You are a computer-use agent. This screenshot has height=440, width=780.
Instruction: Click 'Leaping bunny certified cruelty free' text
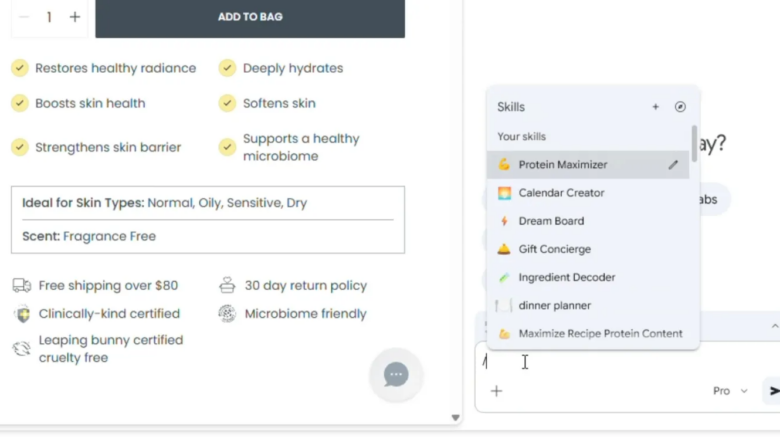[x=111, y=349]
